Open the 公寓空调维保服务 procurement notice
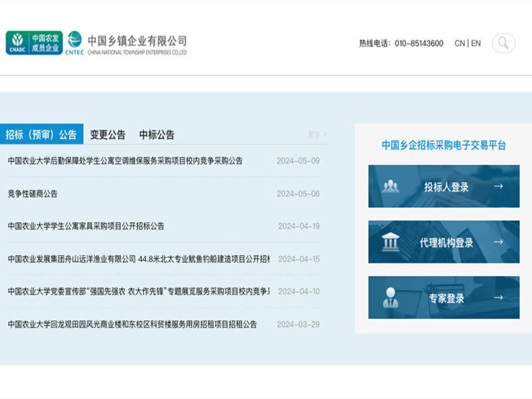This screenshot has width=532, height=399. (125, 161)
